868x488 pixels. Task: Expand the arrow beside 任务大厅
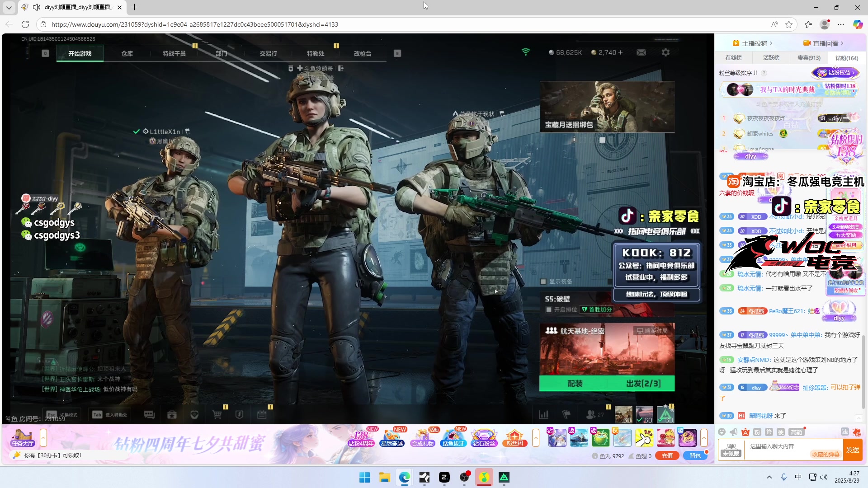(43, 438)
